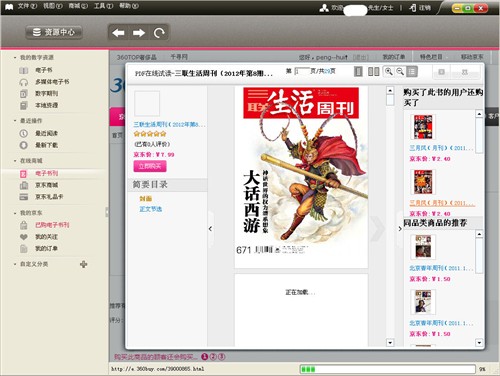The height and width of the screenshot is (376, 500).
Task: Rate with the five gold stars
Action: point(150,134)
